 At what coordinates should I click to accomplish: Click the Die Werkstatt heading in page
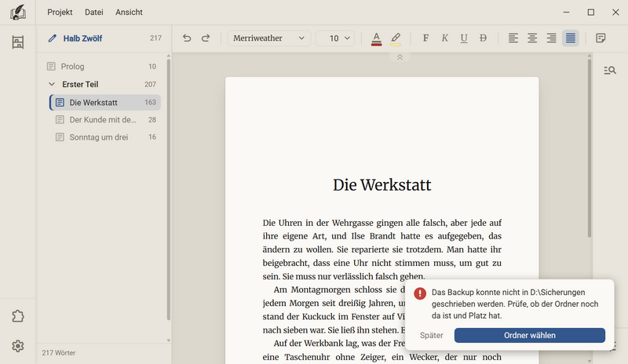[382, 185]
